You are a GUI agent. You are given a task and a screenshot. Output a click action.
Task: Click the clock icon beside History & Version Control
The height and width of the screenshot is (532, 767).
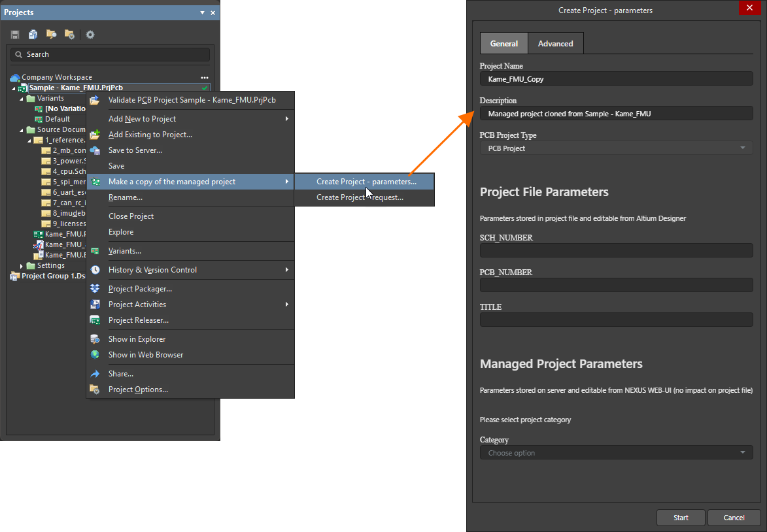click(95, 270)
